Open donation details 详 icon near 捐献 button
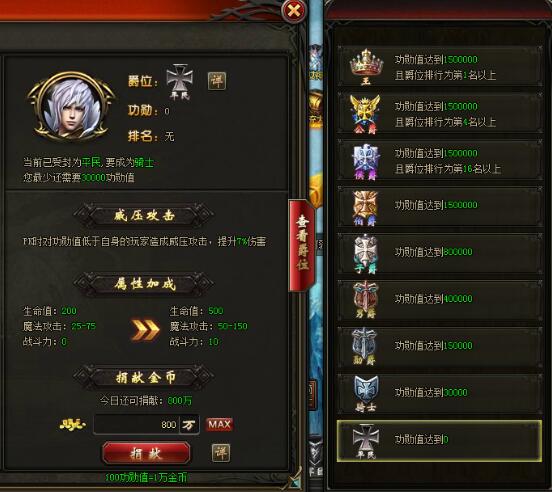 coord(221,453)
